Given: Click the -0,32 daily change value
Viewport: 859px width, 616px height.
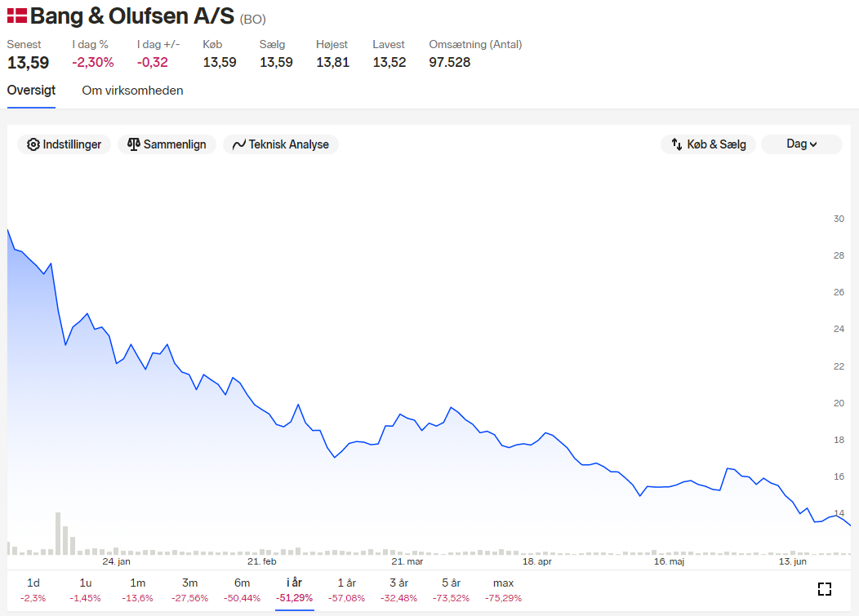Looking at the screenshot, I should point(153,63).
